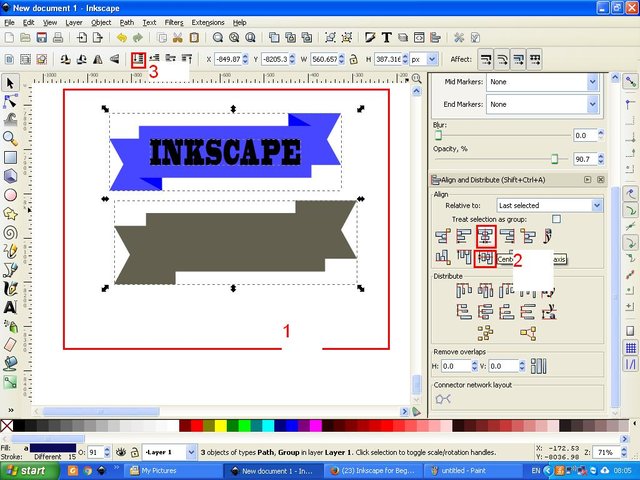The image size is (640, 480).
Task: Click the Undo arrow icon
Action: coord(122,38)
